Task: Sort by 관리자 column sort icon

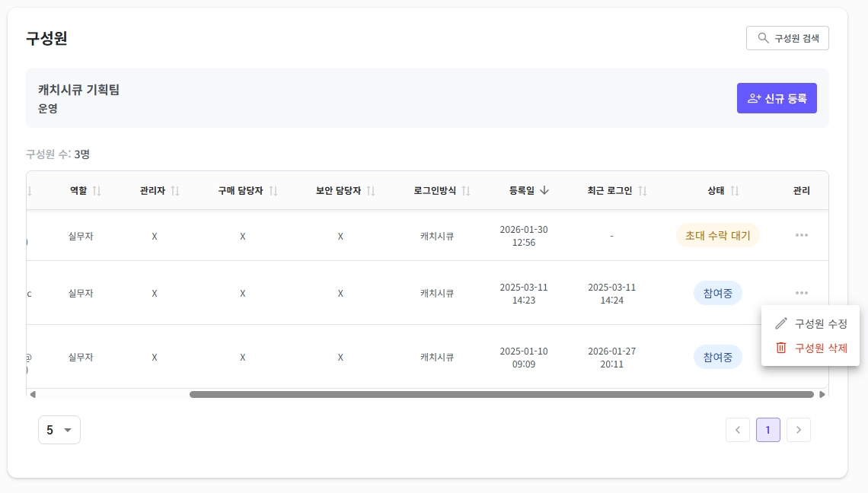Action: 175,191
